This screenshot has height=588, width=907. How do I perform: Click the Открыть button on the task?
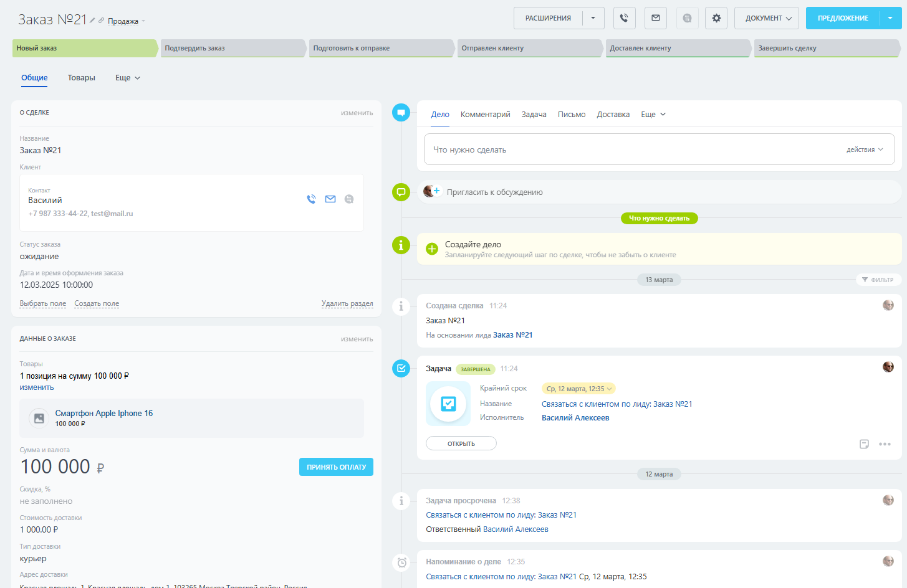tap(461, 443)
